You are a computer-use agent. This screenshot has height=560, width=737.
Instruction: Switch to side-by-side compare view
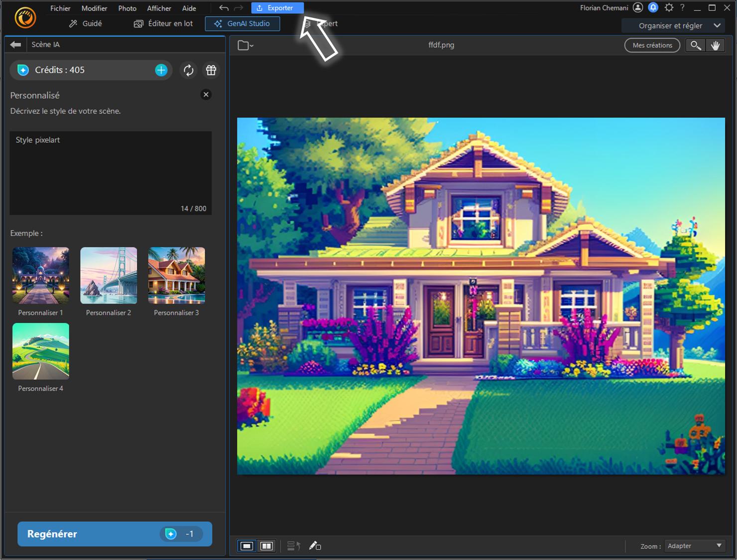[266, 546]
